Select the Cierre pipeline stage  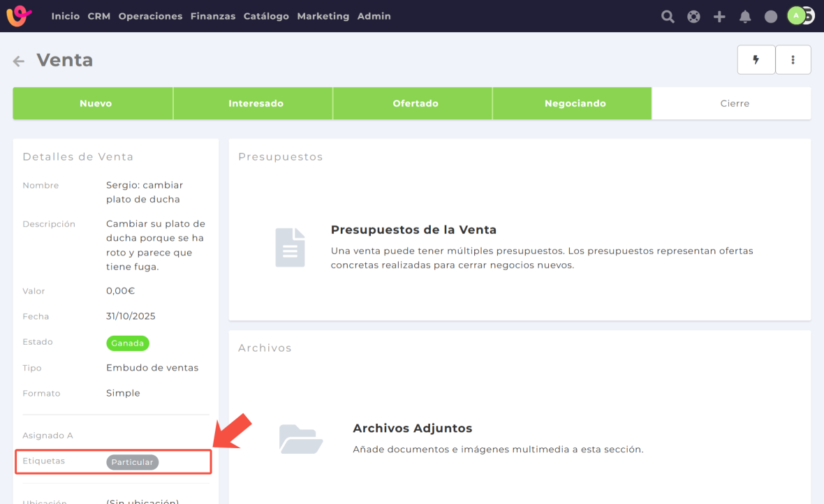tap(735, 103)
